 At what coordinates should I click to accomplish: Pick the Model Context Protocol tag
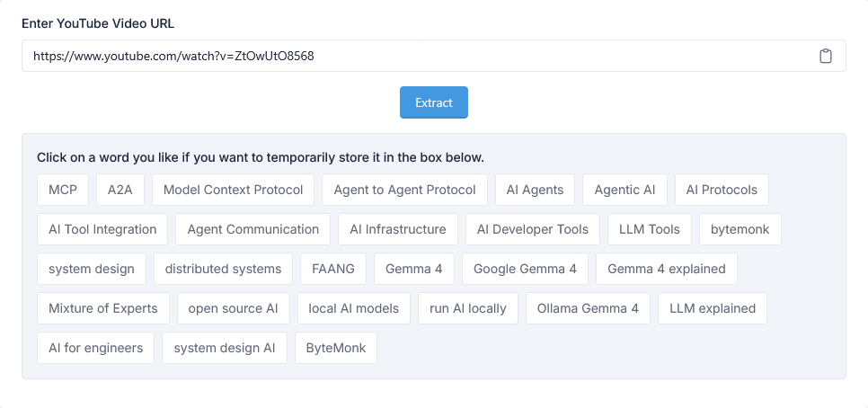coord(234,190)
